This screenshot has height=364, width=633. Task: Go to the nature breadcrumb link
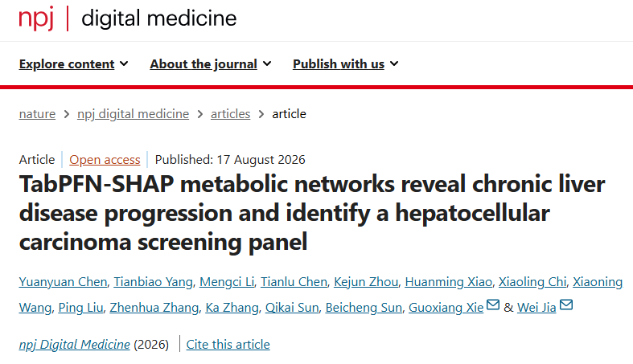coord(37,114)
